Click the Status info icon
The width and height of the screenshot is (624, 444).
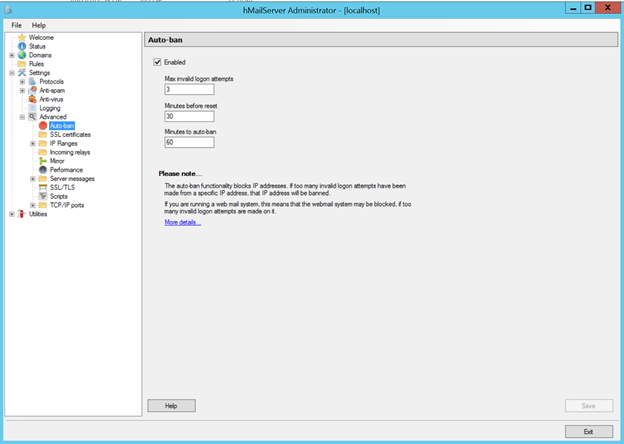(x=22, y=46)
